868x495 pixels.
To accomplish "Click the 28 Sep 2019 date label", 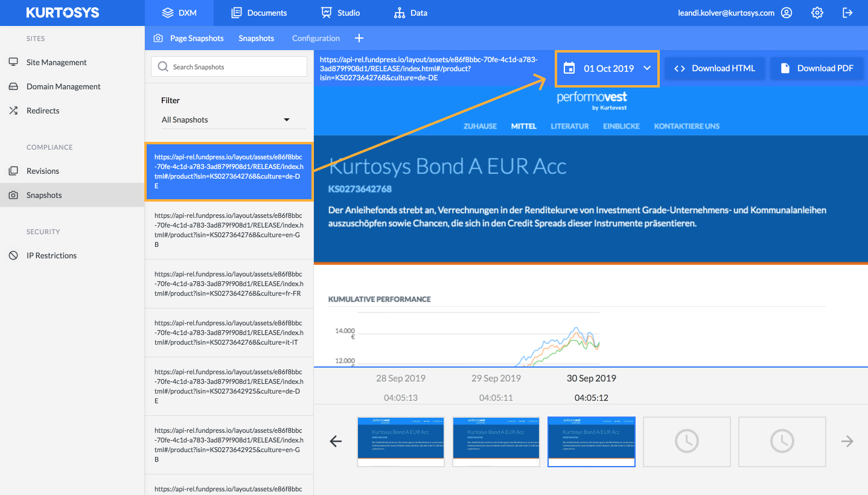I will pos(401,378).
